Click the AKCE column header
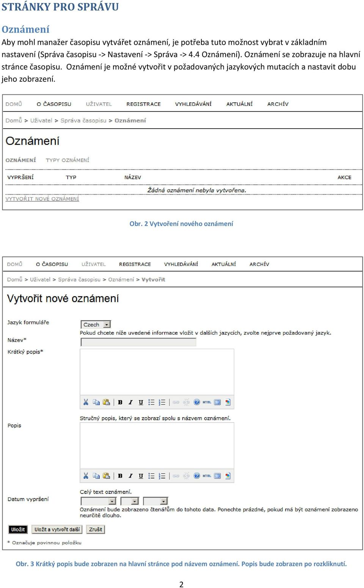Viewport: 364px width, 588px height. (344, 177)
